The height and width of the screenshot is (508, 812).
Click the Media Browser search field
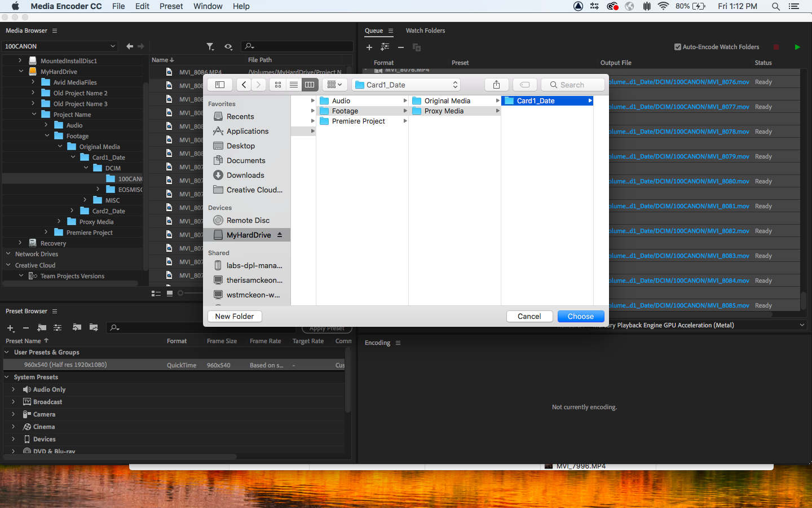point(297,46)
